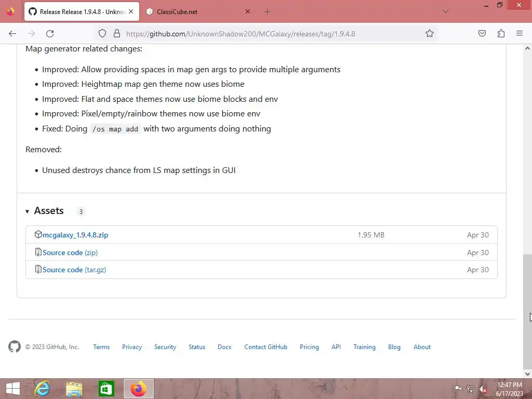Open the About footer link
The width and height of the screenshot is (532, 399).
(x=422, y=347)
